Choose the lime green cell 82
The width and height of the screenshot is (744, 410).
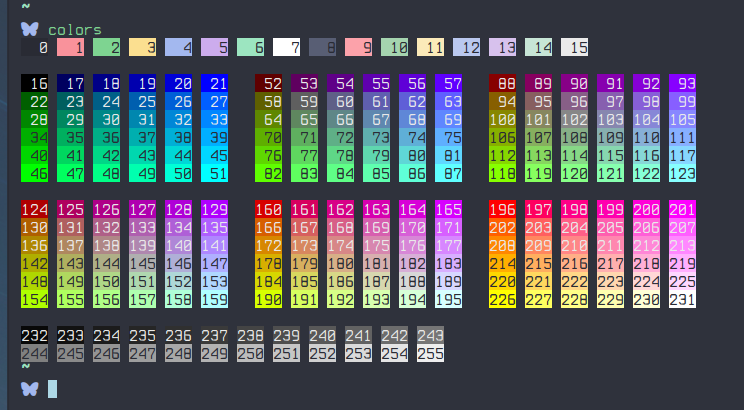(269, 173)
